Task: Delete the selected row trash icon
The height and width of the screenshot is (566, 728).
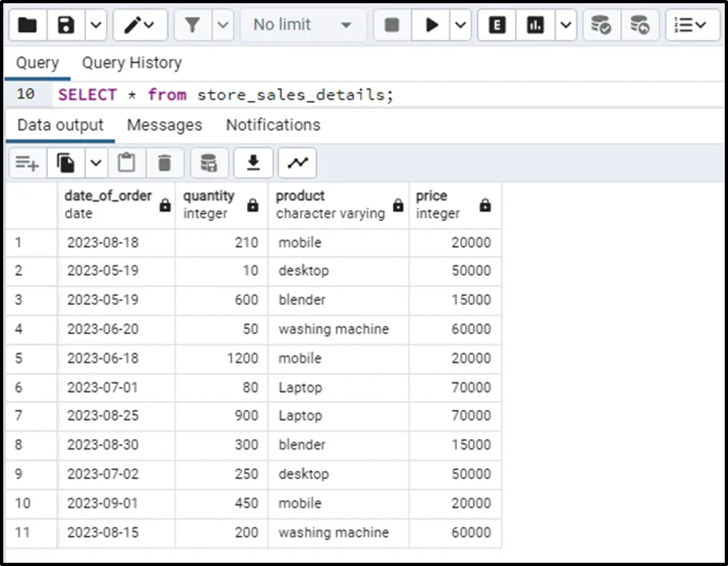Action: (x=164, y=163)
